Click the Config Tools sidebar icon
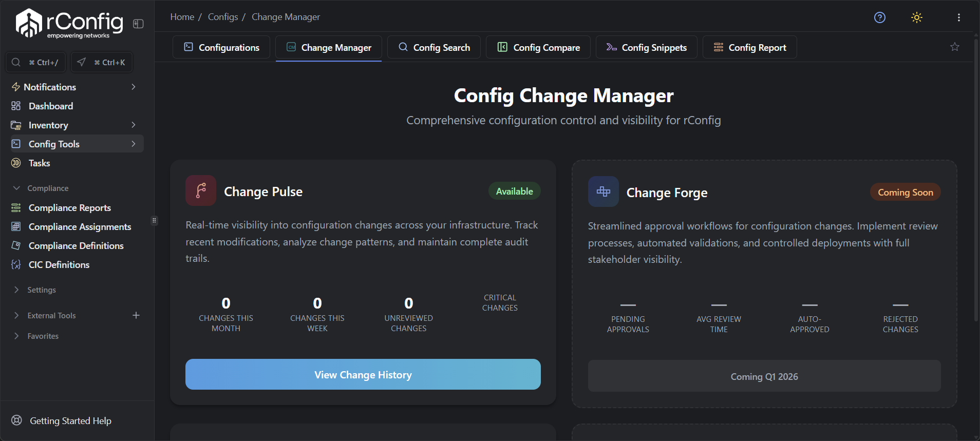980x441 pixels. pos(16,144)
